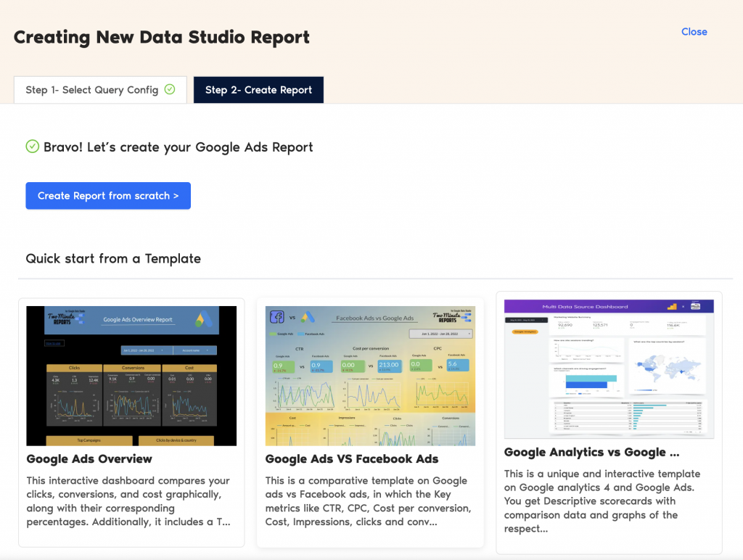The width and height of the screenshot is (743, 560).
Task: Click the green checkmark beside Bravo message
Action: click(x=32, y=147)
